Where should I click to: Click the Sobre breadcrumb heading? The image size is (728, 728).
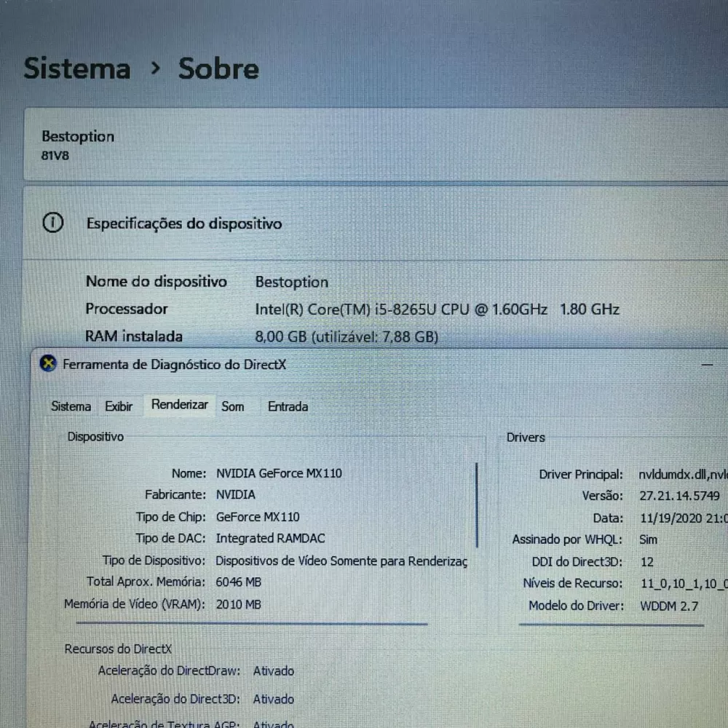pyautogui.click(x=218, y=68)
